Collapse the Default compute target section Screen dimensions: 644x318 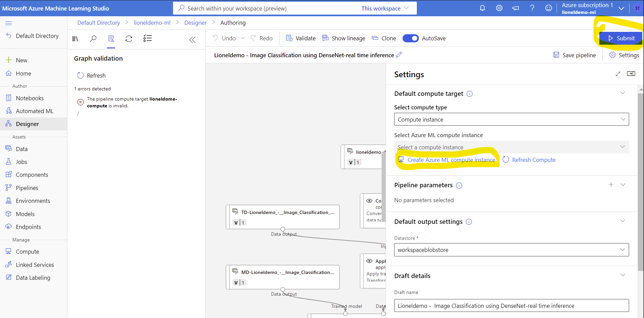[x=623, y=93]
